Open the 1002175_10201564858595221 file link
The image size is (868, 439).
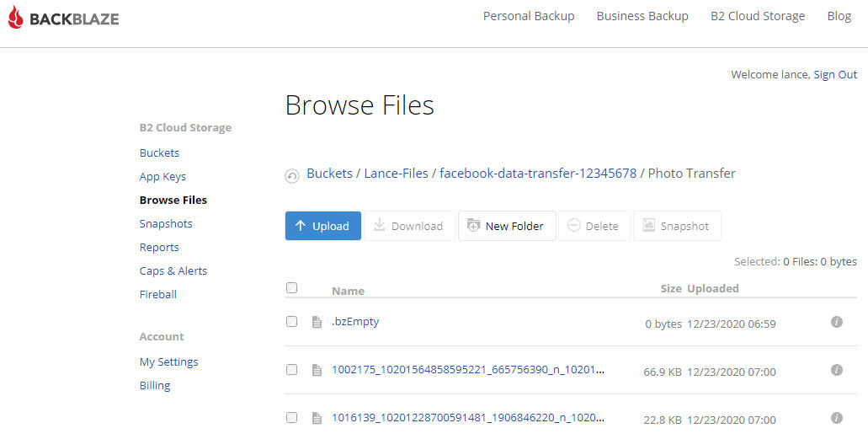468,370
